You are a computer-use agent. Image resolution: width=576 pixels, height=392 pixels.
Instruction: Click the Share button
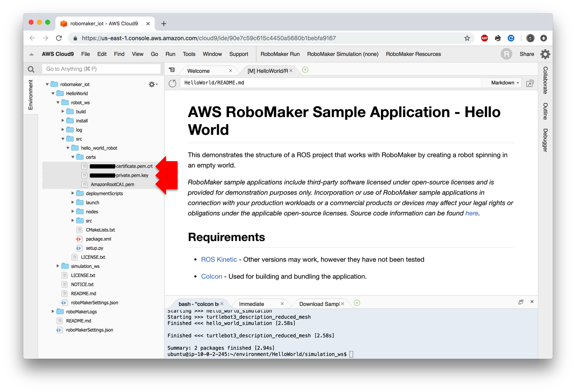pyautogui.click(x=526, y=54)
